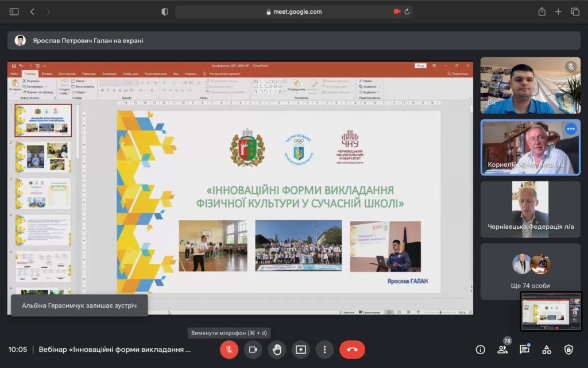Leave the call with the red hang-up button
Screen dimensions: 588x368
point(352,350)
